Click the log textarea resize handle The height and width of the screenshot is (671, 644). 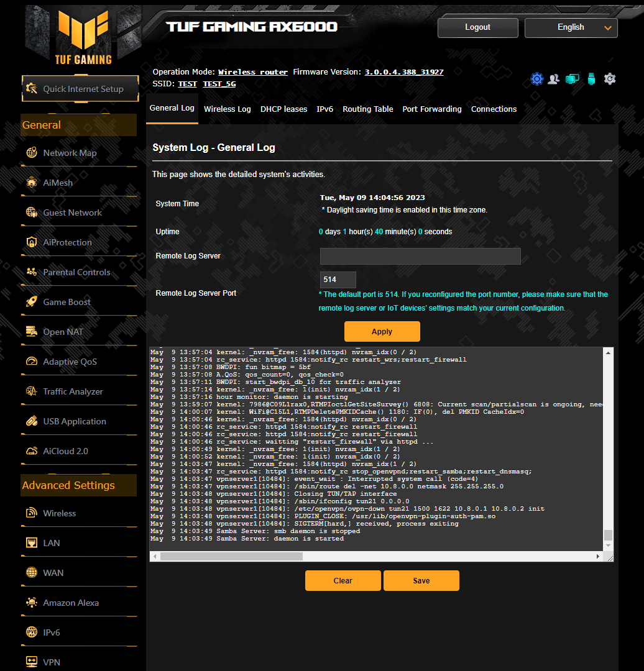pyautogui.click(x=610, y=557)
